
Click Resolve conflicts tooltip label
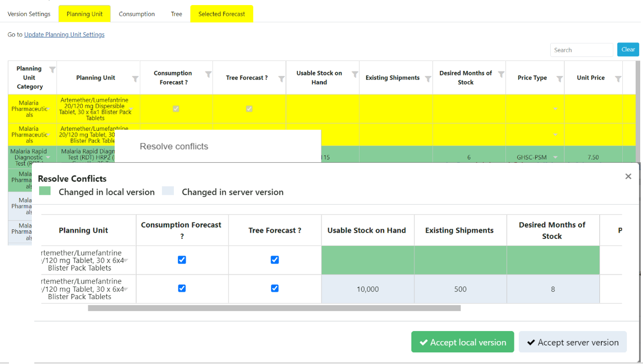[x=174, y=146]
